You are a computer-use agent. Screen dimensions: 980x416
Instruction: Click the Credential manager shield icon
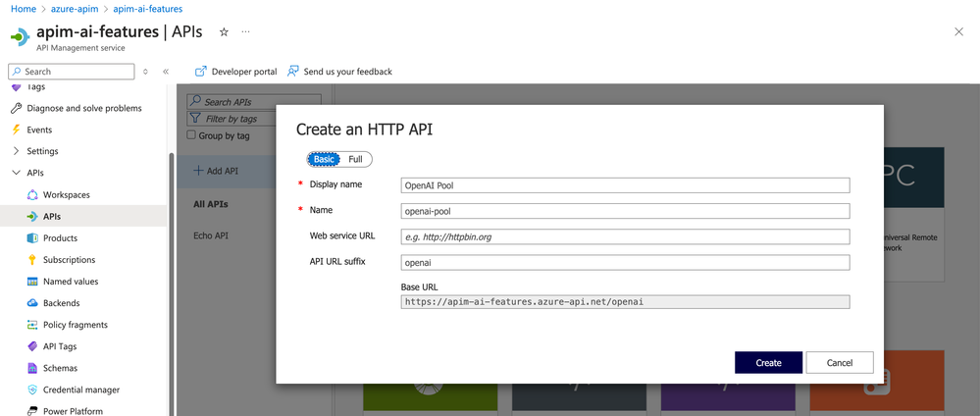[32, 390]
